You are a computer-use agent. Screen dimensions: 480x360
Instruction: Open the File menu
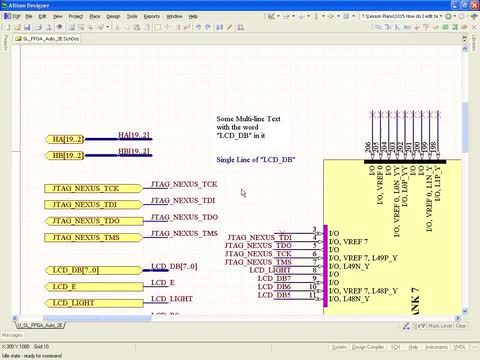29,16
